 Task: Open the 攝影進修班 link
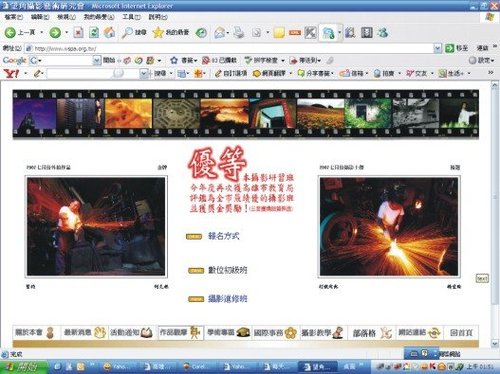tap(228, 299)
